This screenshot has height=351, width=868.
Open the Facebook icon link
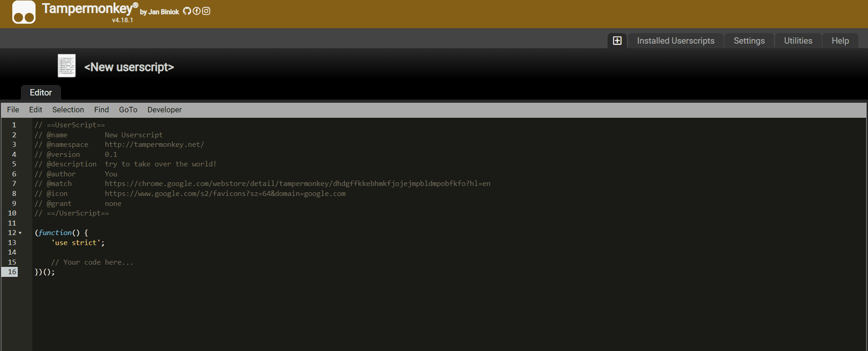pyautogui.click(x=197, y=11)
